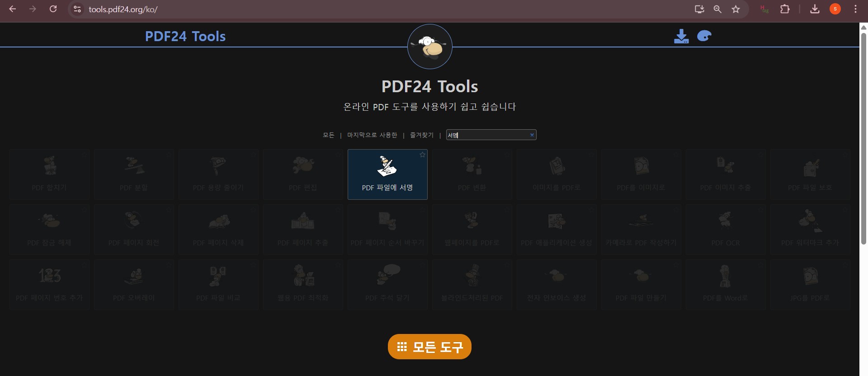Image resolution: width=868 pixels, height=376 pixels.
Task: Open the PDF 파일 만들기 tool
Action: (641, 285)
